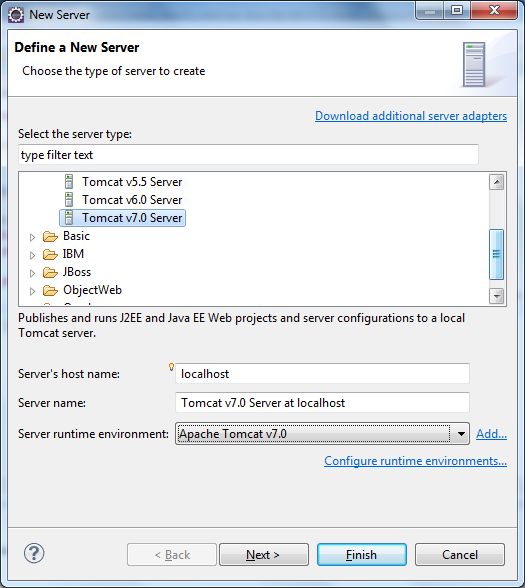Click the Server's host name field
The height and width of the screenshot is (588, 525).
[x=322, y=374]
